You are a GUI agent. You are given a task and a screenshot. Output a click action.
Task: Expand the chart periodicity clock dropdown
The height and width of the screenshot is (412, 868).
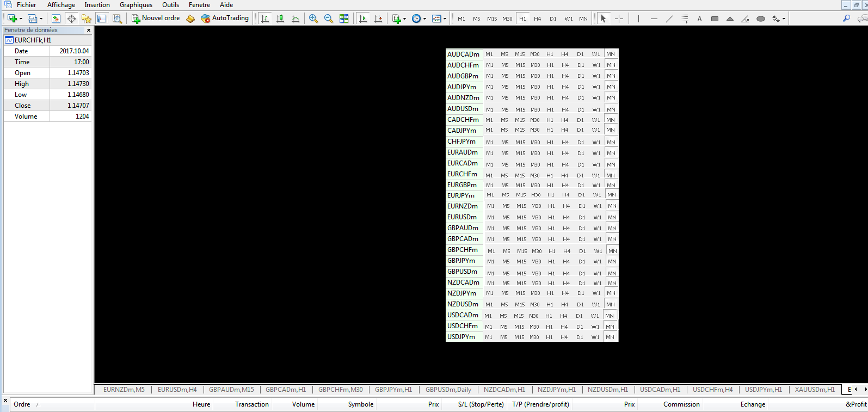click(x=424, y=19)
